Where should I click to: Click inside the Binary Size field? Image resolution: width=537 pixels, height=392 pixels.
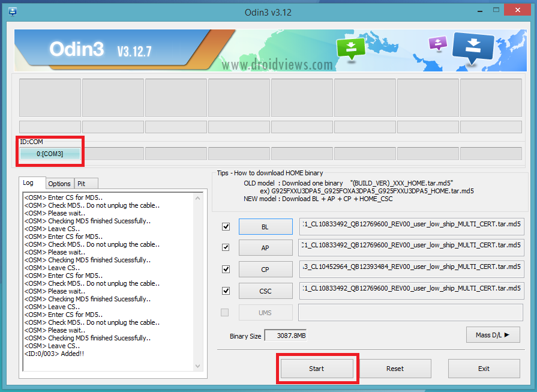285,335
